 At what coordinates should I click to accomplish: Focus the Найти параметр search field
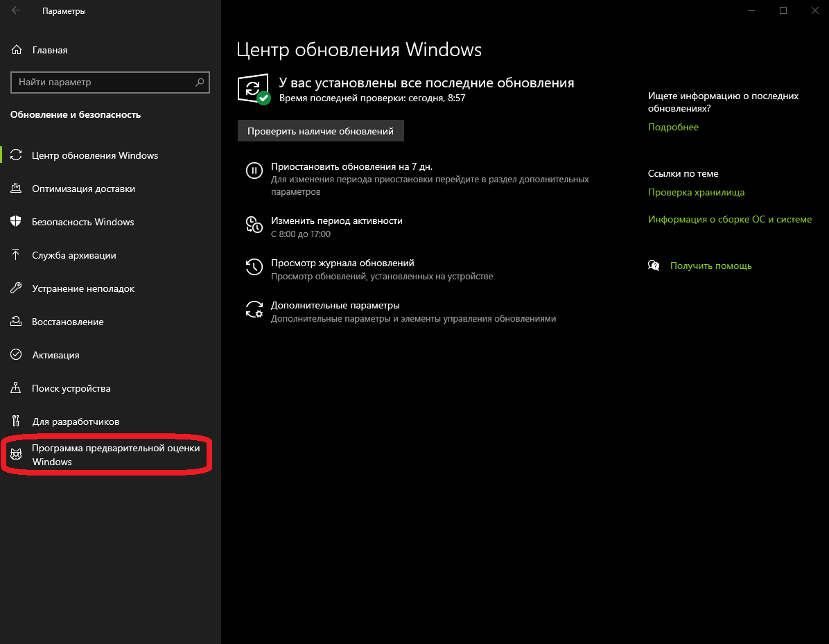tap(110, 82)
